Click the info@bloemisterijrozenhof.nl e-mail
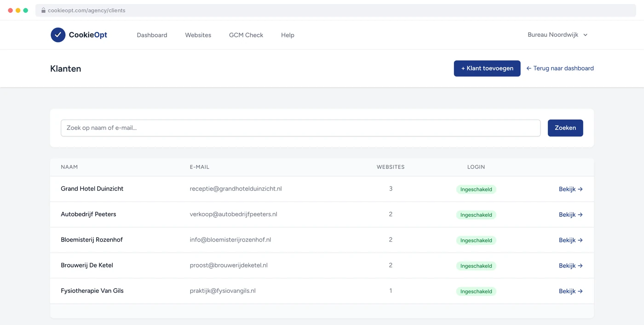The width and height of the screenshot is (644, 325). (230, 240)
